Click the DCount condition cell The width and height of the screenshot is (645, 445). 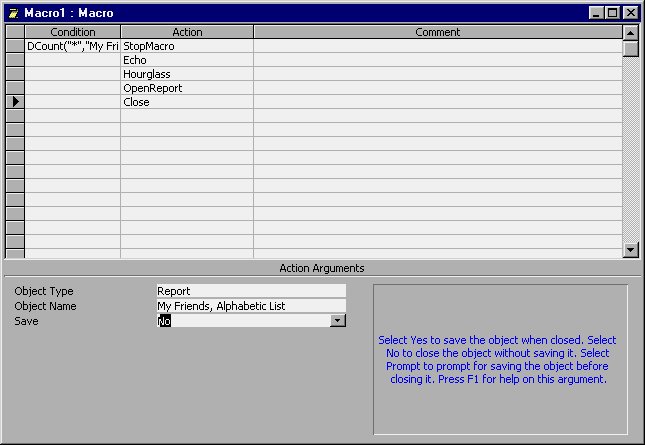[x=72, y=46]
